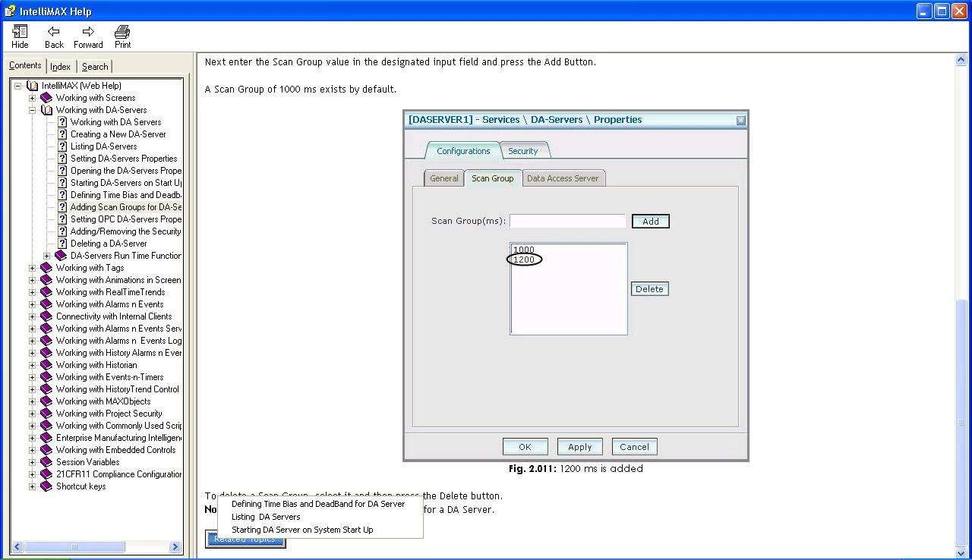Viewport: 972px width, 560px height.
Task: Choose Listing DA Servers popup entry
Action: click(266, 517)
